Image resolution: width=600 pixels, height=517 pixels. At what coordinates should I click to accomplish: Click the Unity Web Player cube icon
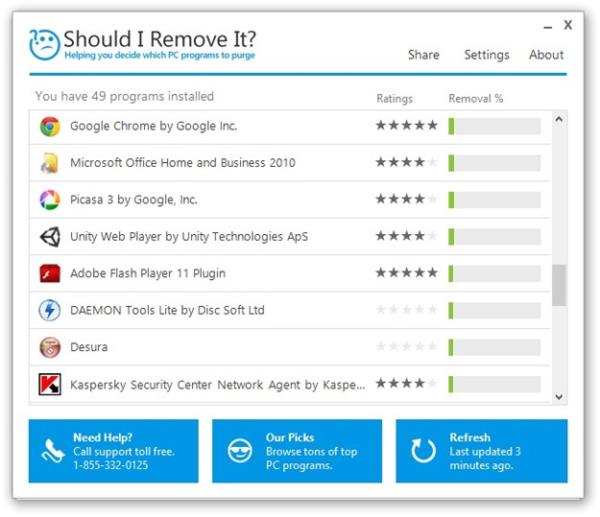pos(50,236)
